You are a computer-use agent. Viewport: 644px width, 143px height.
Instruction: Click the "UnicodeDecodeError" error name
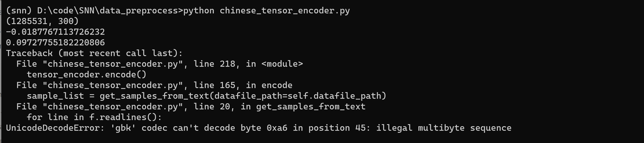coord(53,128)
